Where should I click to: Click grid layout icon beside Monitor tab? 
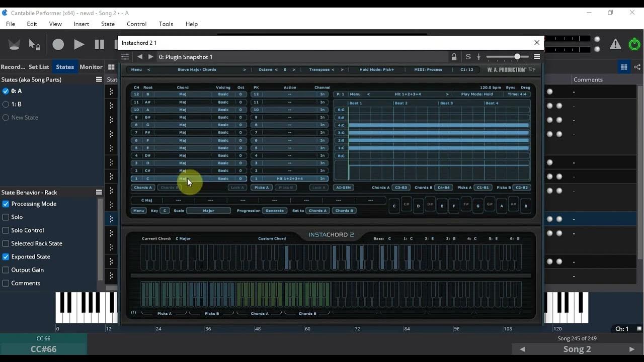pos(112,67)
